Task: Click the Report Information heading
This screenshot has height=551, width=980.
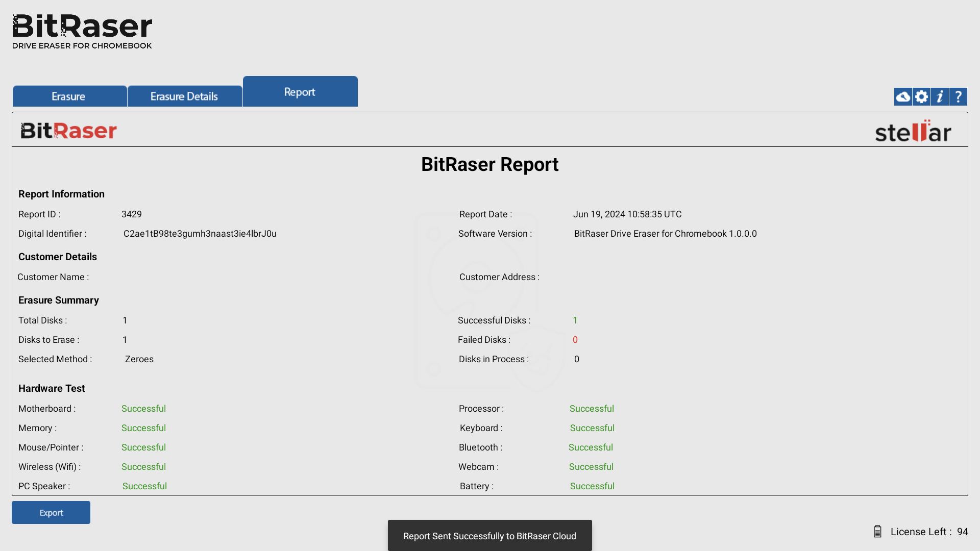Action: [61, 194]
